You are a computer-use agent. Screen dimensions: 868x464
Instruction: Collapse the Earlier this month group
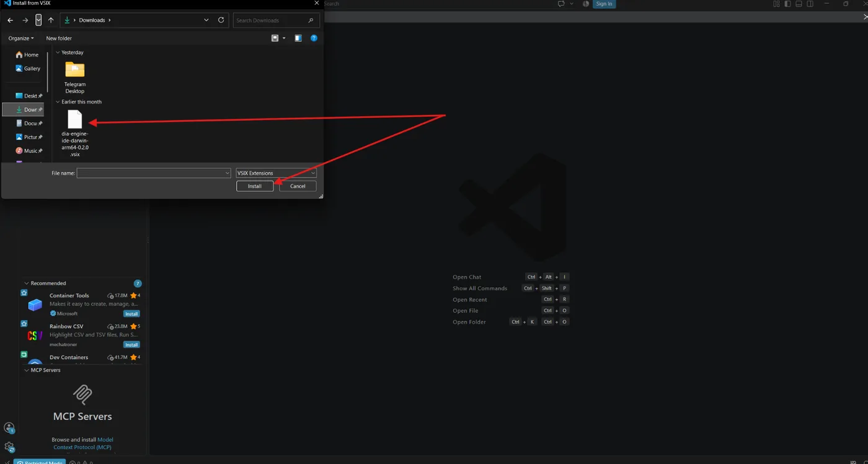pyautogui.click(x=58, y=102)
